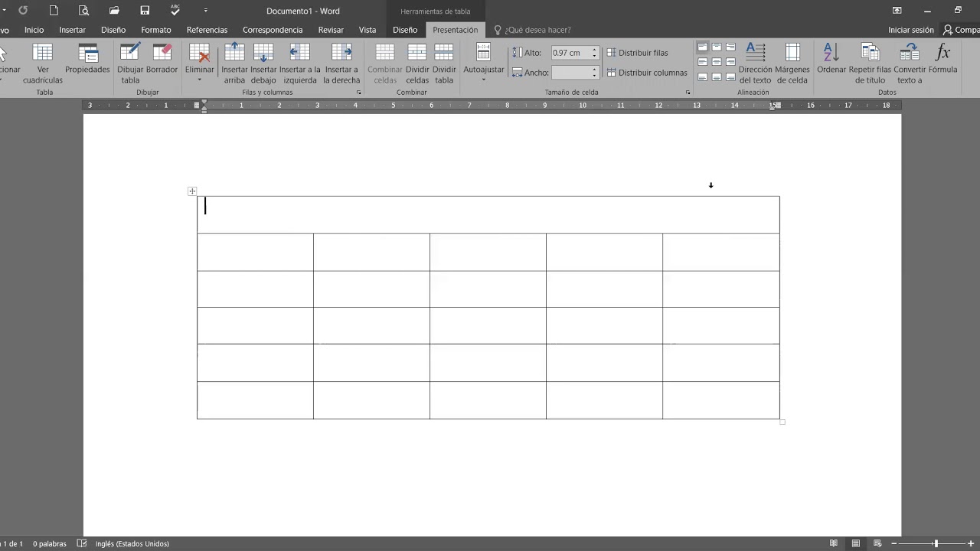Click the table move handle
The image size is (980, 551).
coord(191,191)
